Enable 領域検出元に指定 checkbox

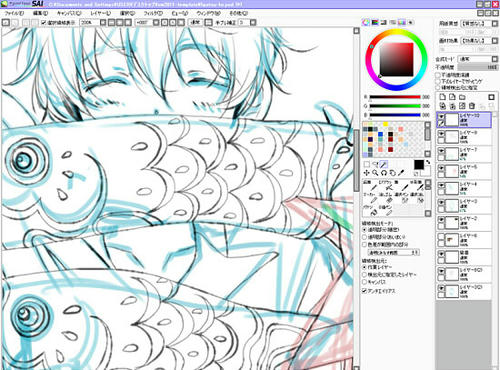click(x=438, y=87)
